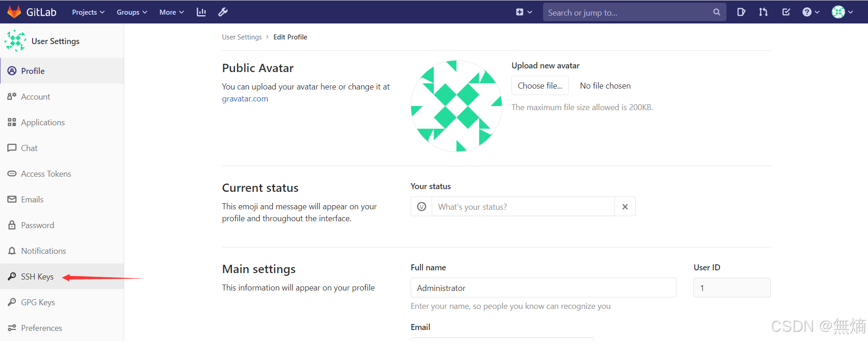Open the user avatar menu in navbar
The image size is (868, 341).
click(842, 12)
